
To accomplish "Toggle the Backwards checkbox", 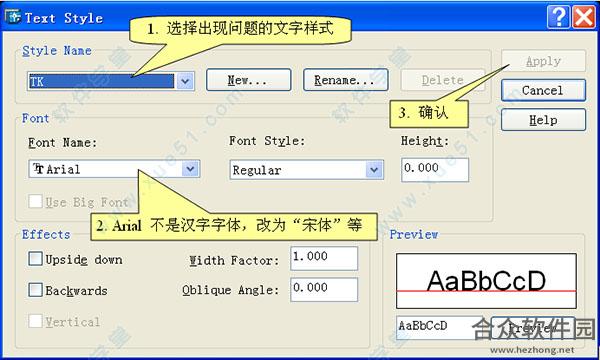I will (35, 290).
